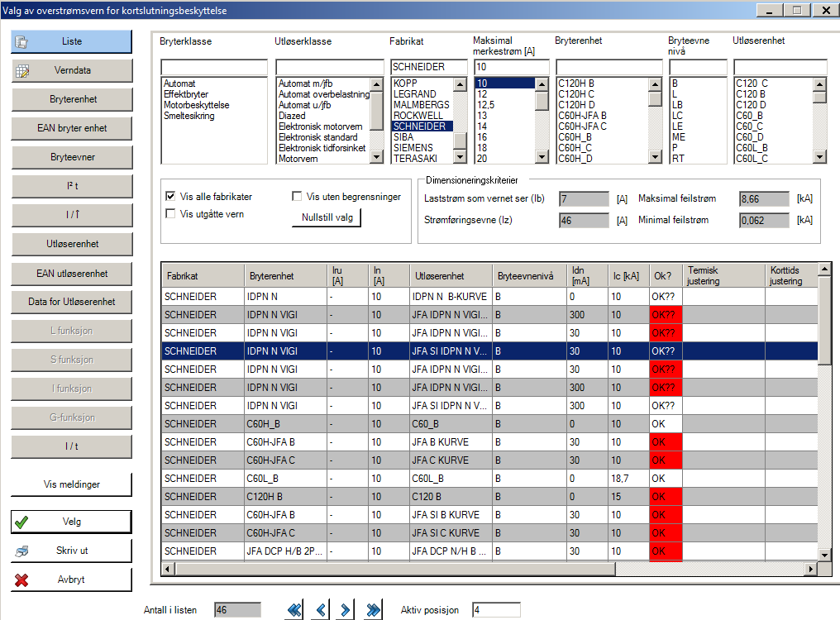Click the horizontal scrollbar thumb of table
Screen dimensions: 840x620
tap(395, 569)
